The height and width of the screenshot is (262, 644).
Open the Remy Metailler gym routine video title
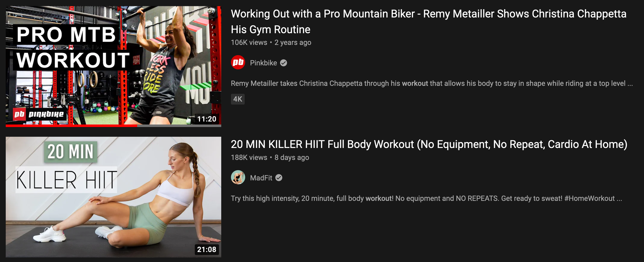coord(428,21)
